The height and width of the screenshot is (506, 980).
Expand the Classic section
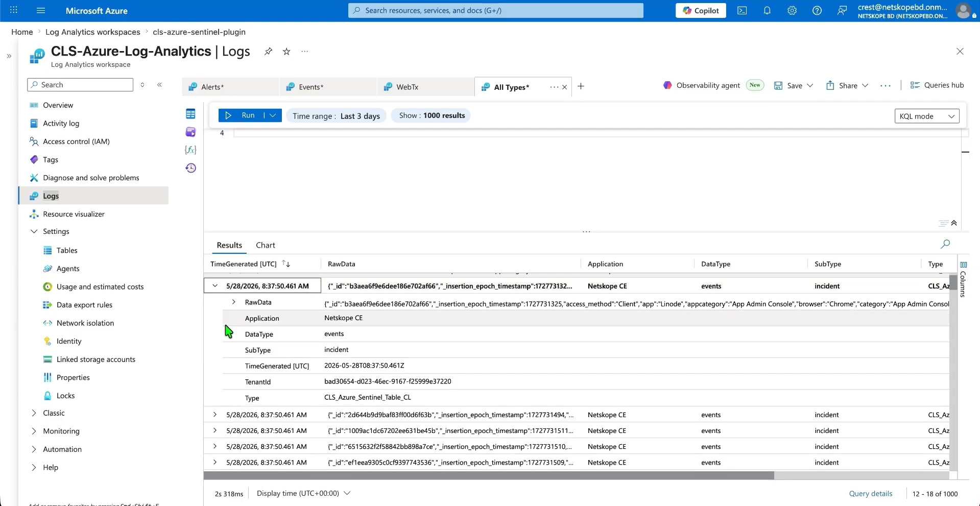(34, 413)
